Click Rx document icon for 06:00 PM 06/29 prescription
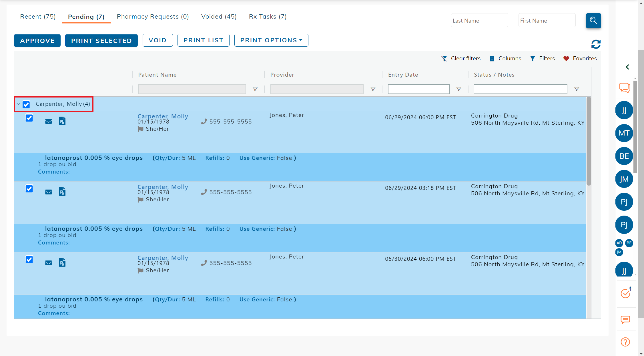Viewport: 644px width, 356px height. tap(62, 121)
